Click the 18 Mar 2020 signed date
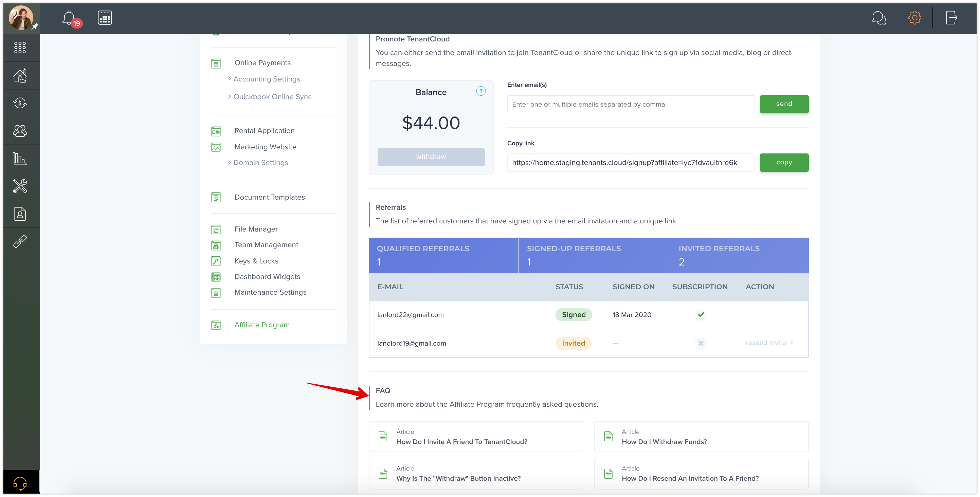 632,314
